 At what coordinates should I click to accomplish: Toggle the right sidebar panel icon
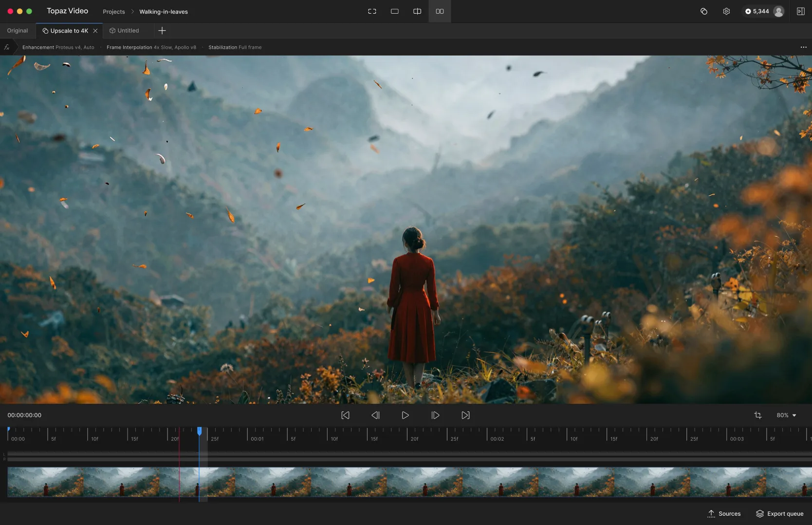pos(801,11)
